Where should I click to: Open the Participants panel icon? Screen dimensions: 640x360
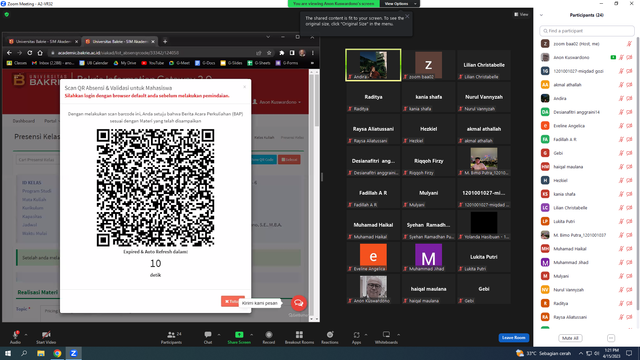[171, 335]
